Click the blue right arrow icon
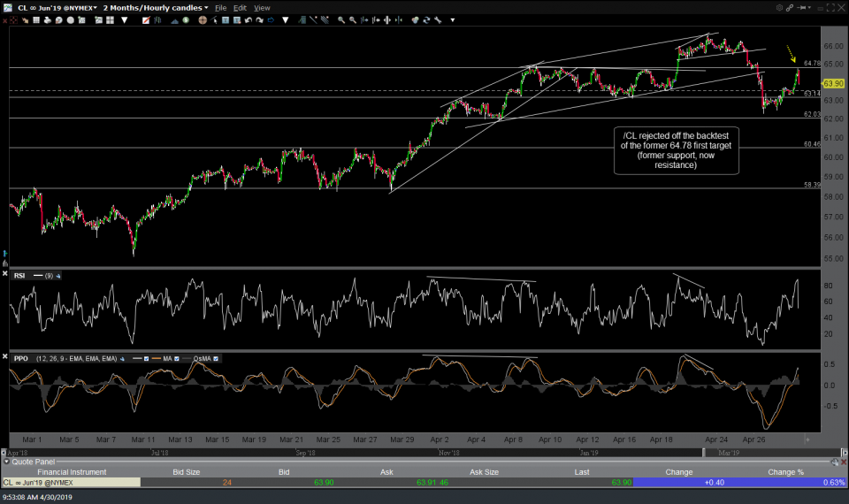 (x=271, y=20)
